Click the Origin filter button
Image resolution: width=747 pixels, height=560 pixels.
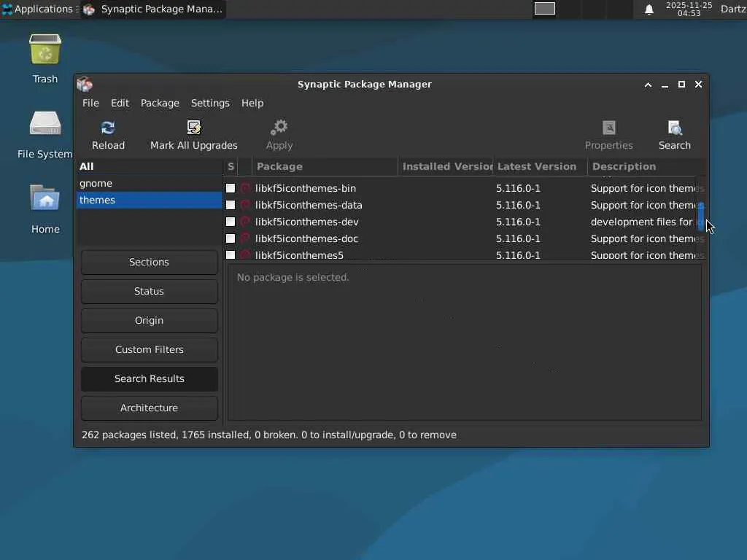pos(149,321)
